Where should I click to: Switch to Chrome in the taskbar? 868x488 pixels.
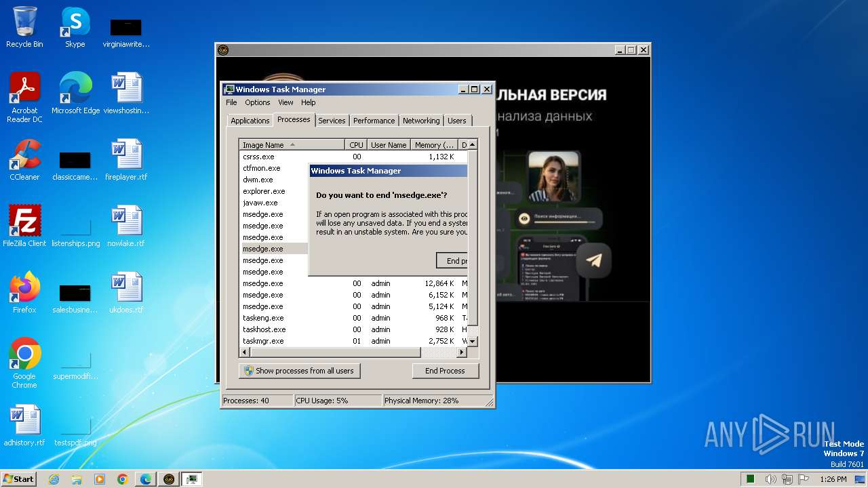pos(123,479)
